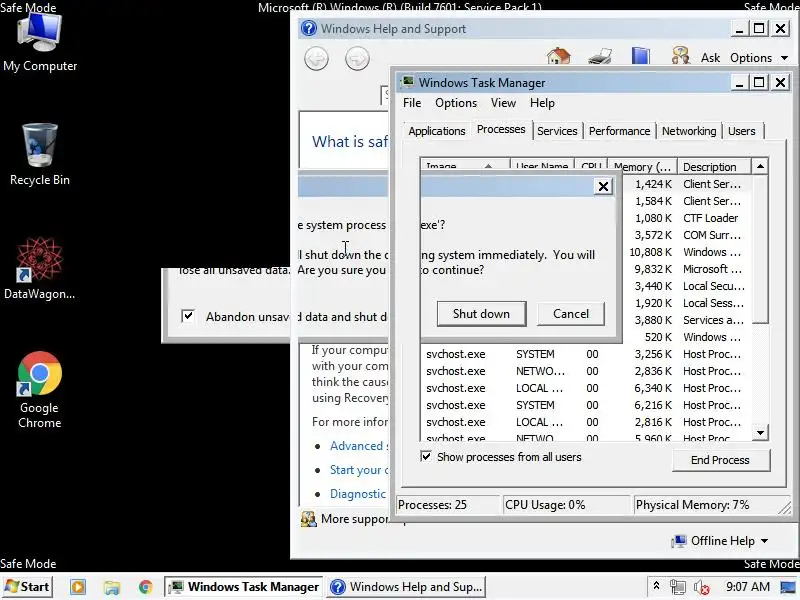Launch Chrome from the taskbar
The height and width of the screenshot is (600, 800).
click(x=145, y=587)
